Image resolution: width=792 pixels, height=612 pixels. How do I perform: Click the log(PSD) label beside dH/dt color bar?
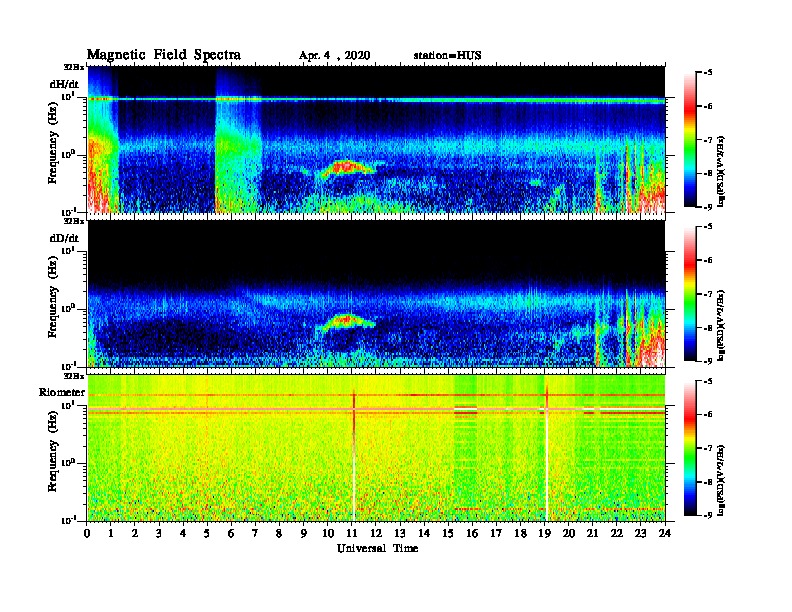click(721, 171)
